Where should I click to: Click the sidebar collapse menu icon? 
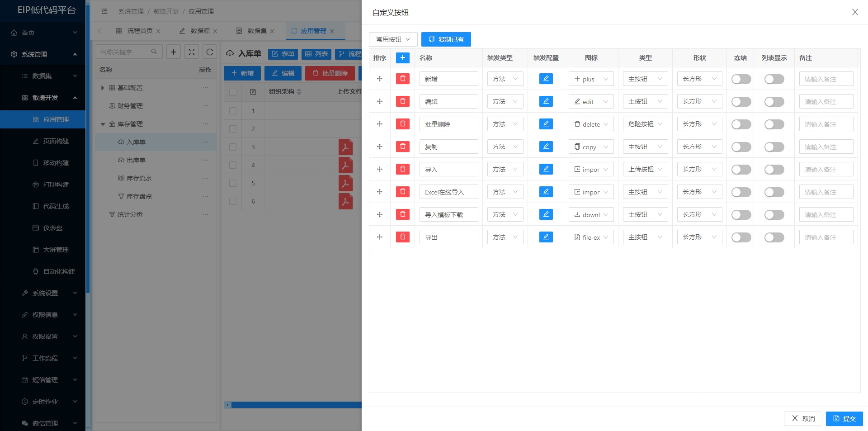(104, 11)
